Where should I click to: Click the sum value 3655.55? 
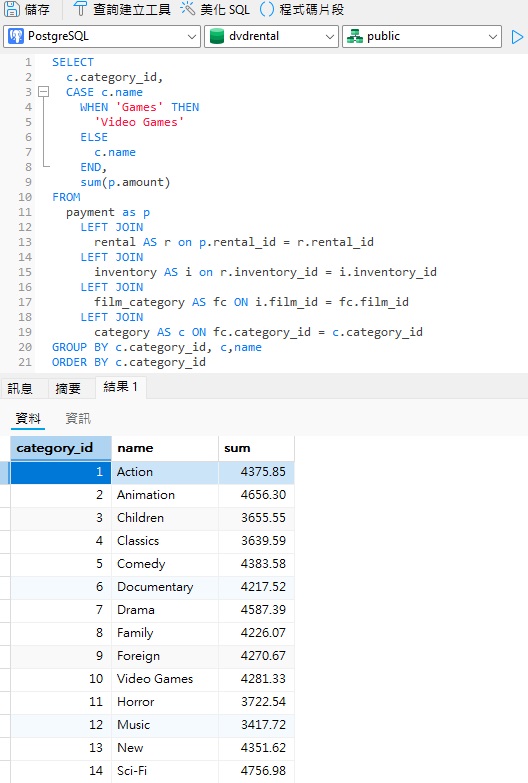[256, 518]
